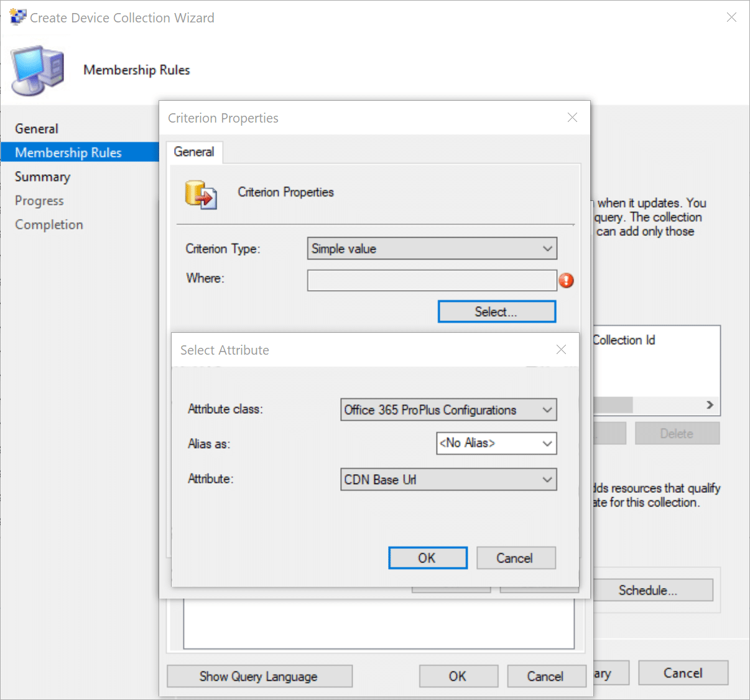
Task: Open the Schedule... settings
Action: pos(647,590)
